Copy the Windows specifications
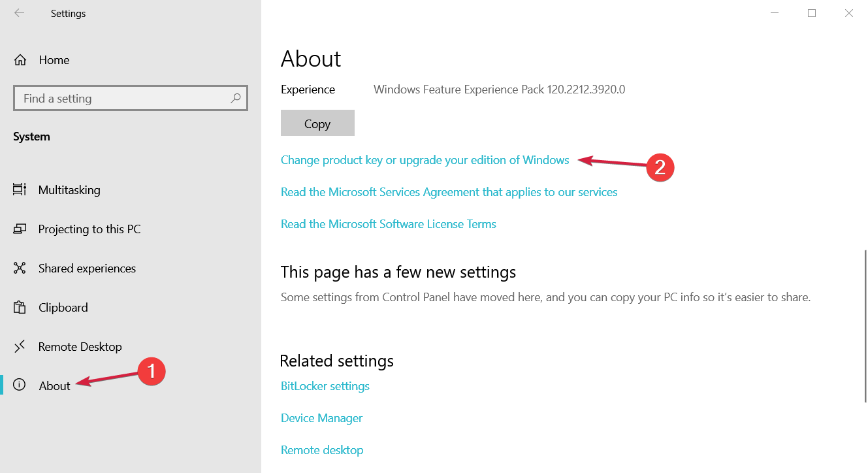Screen dimensions: 868x473 tap(317, 123)
